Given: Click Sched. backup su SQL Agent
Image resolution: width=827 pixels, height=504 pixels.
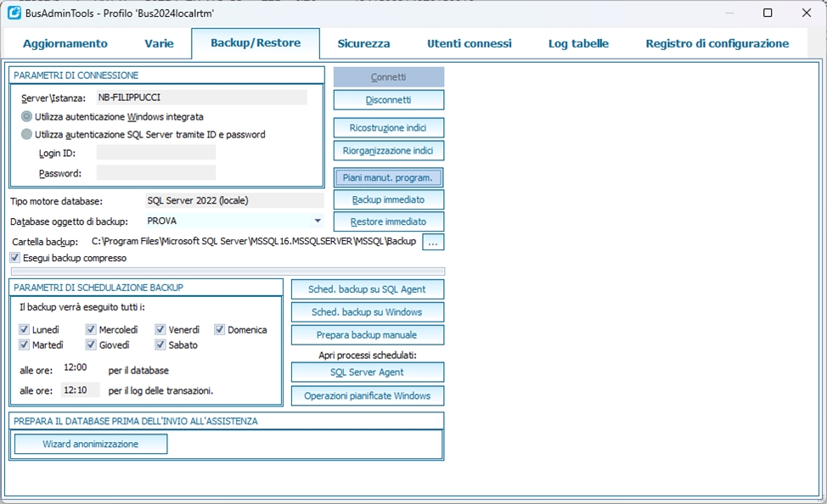Looking at the screenshot, I should 368,288.
